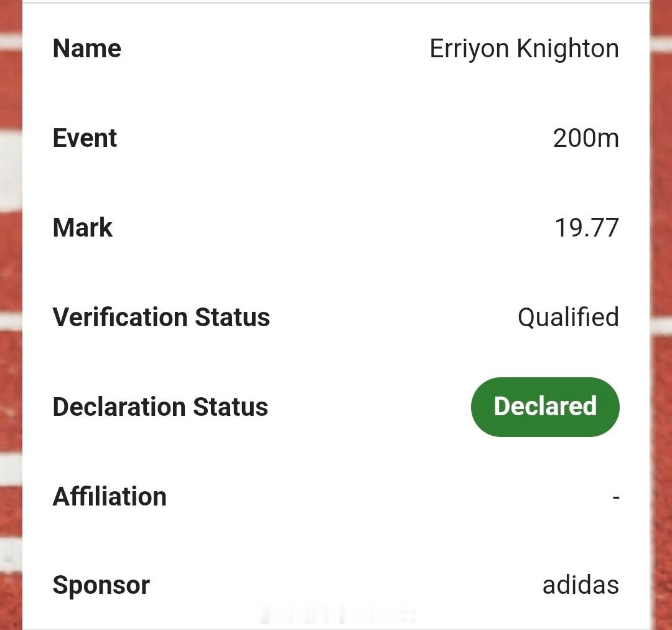
Task: Click the Declaration Status label
Action: pyautogui.click(x=161, y=407)
